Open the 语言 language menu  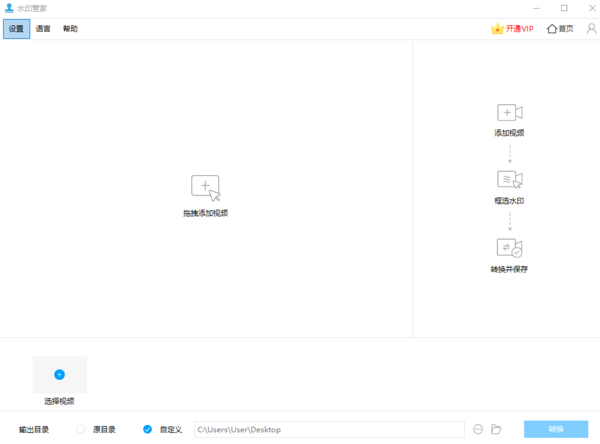43,29
